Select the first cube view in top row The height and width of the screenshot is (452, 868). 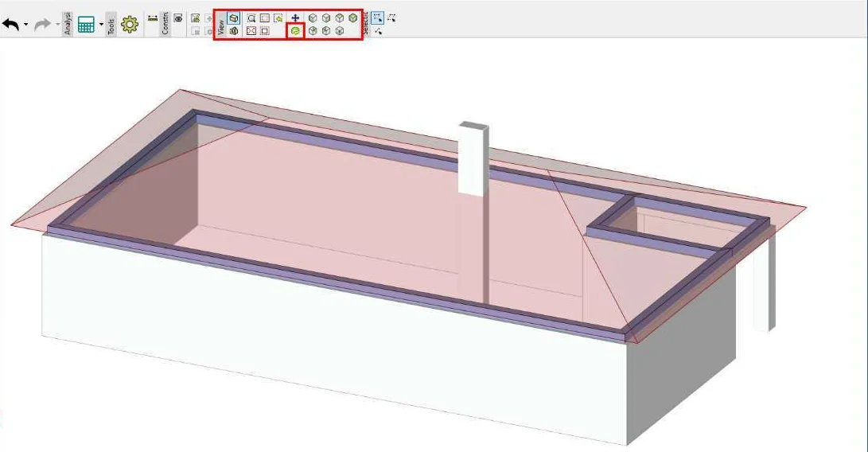[x=313, y=18]
